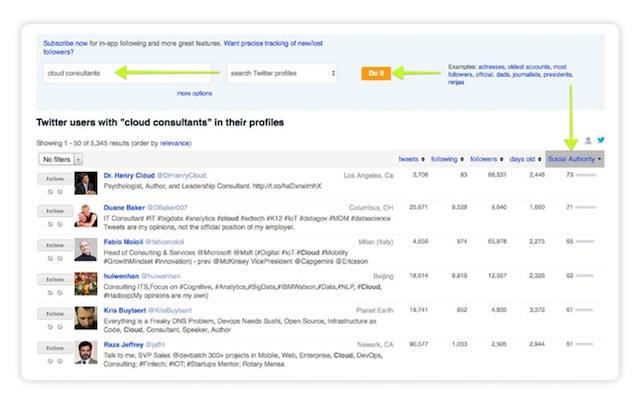Open Dr. Henry Cloud's profile picture
Viewport: 640px width, 414px height.
[85, 183]
